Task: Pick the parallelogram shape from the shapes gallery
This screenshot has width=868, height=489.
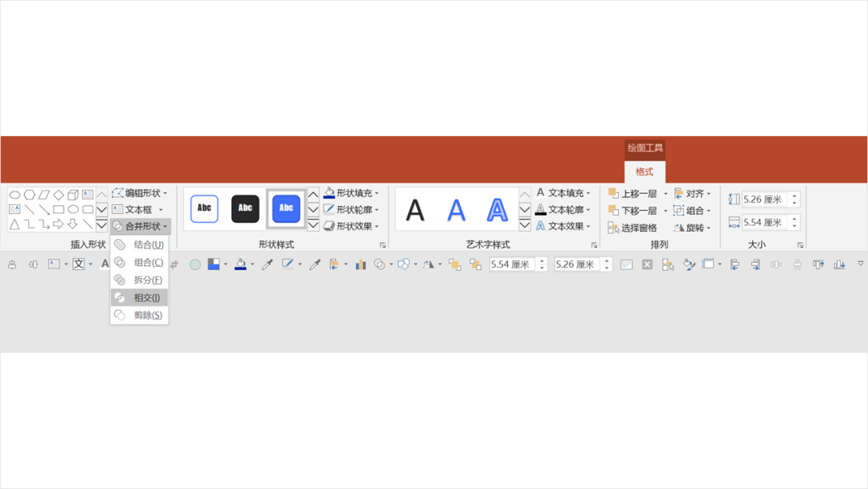Action: [44, 195]
